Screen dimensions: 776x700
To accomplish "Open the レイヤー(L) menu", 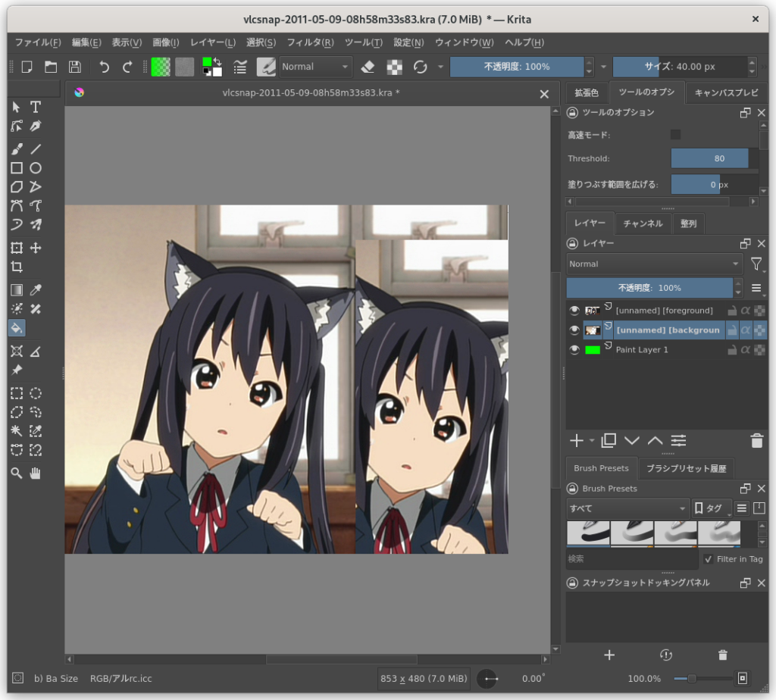I will [x=213, y=42].
